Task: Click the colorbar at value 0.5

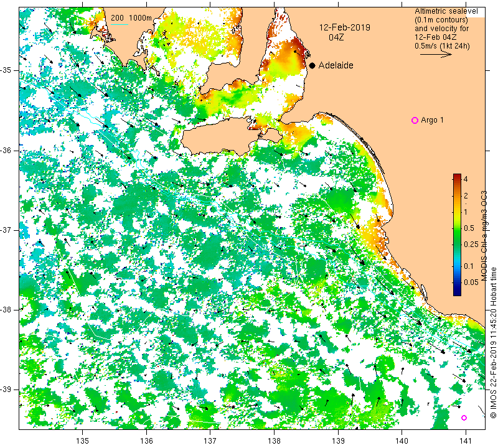Action: (x=457, y=228)
